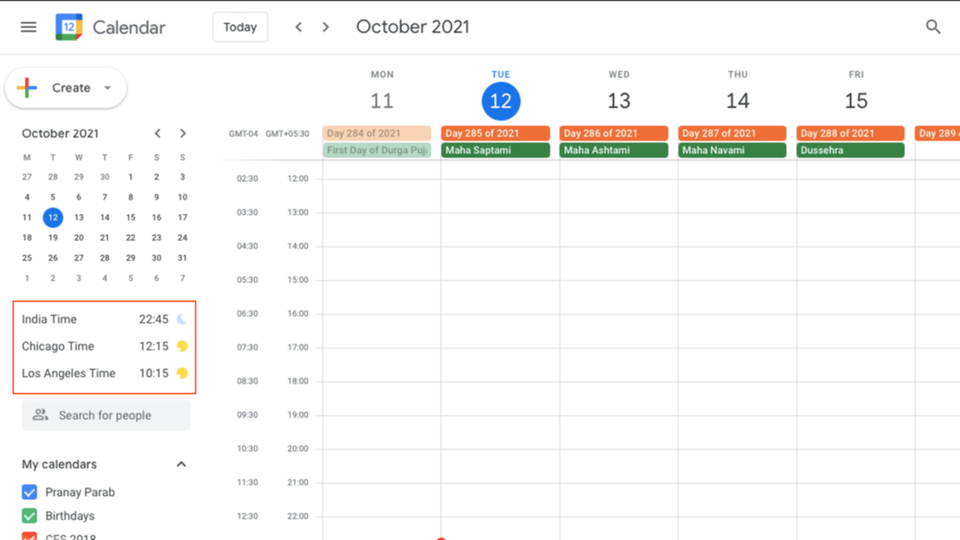Image resolution: width=960 pixels, height=540 pixels.
Task: Uncheck the Pranay Parab calendar
Action: pos(29,492)
